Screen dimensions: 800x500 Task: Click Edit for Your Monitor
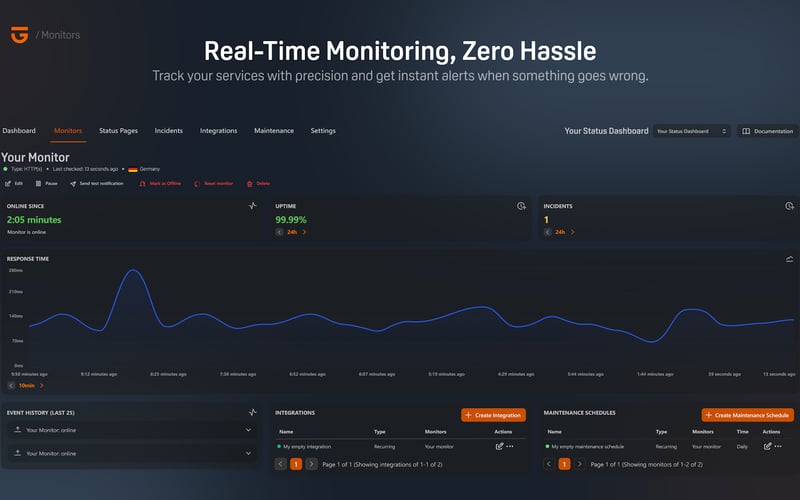coord(14,183)
